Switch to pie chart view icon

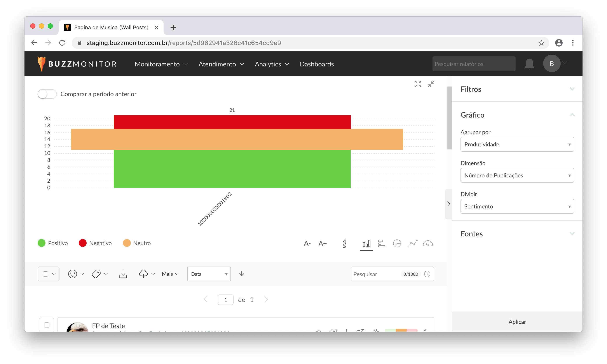[397, 244]
